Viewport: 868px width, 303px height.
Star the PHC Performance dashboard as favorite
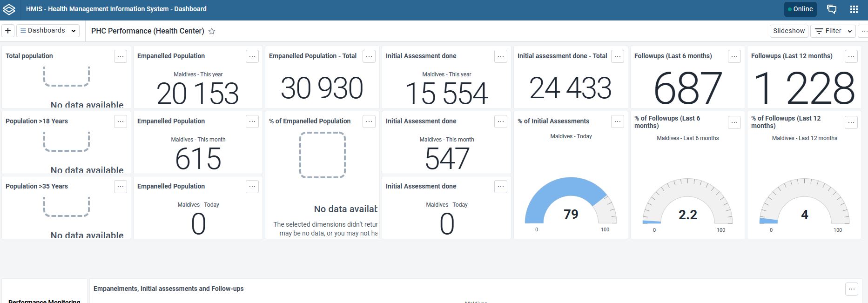[212, 31]
